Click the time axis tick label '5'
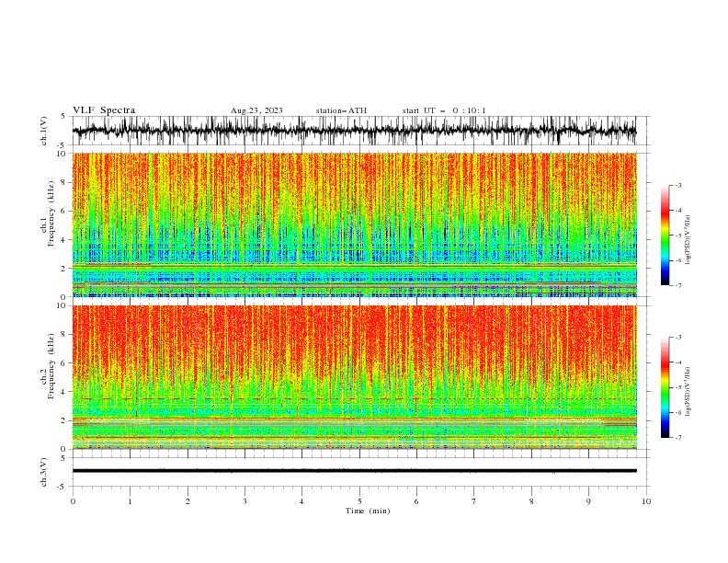728x563 pixels. click(359, 501)
